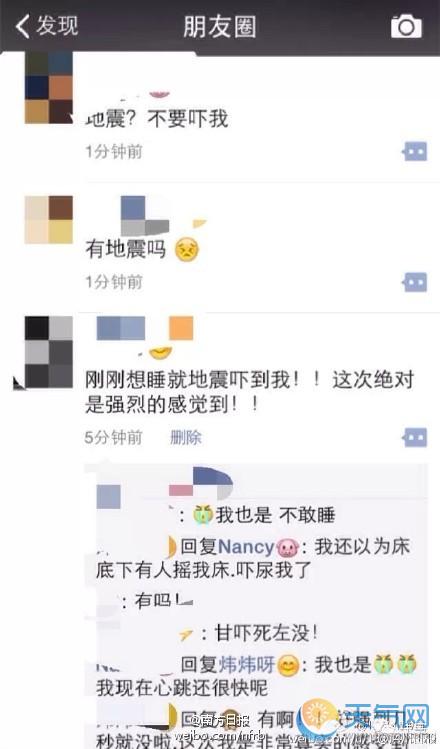Open 炜炜呀 profile from reply

[247, 664]
